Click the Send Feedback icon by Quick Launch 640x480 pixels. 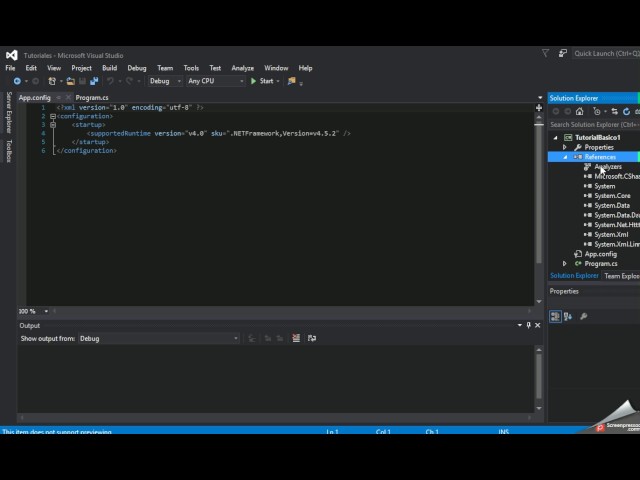point(563,53)
